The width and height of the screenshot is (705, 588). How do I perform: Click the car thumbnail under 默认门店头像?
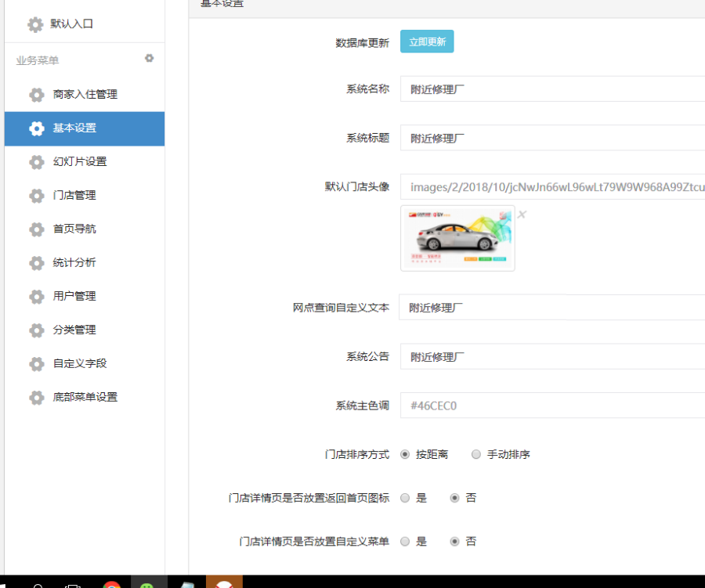tap(457, 238)
